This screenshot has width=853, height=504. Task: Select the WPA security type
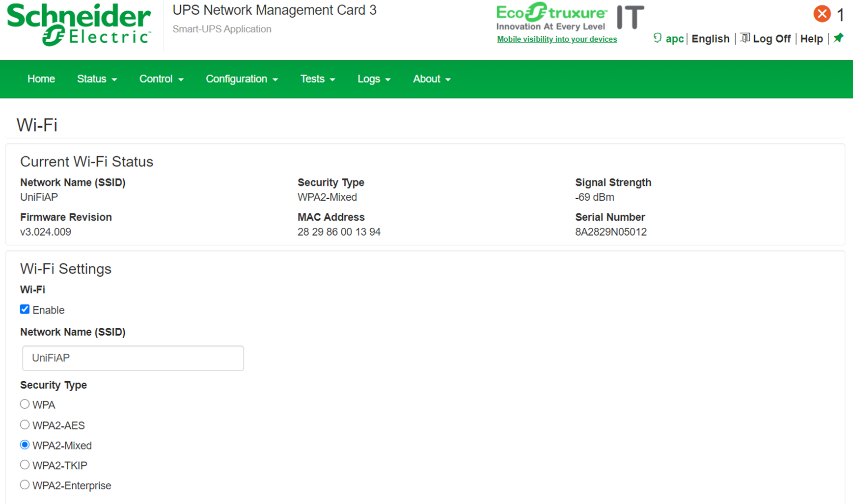[x=25, y=404]
